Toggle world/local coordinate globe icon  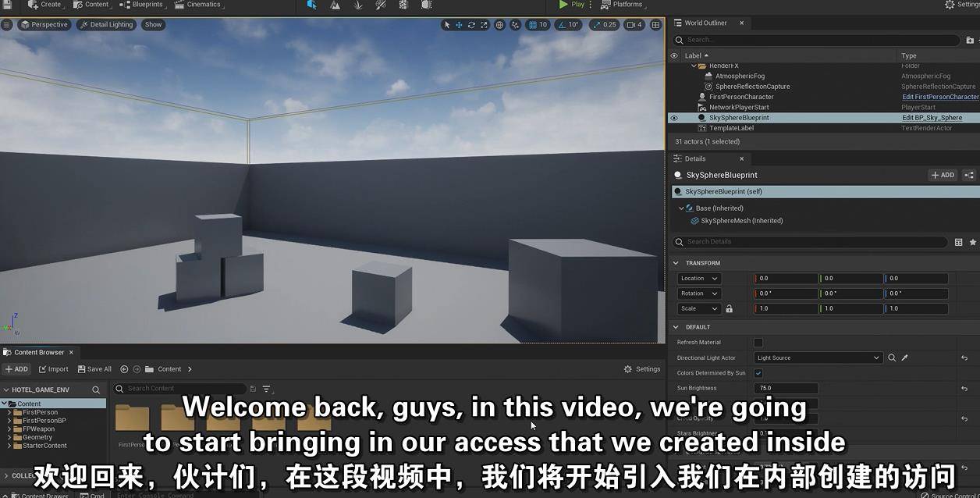[x=500, y=25]
